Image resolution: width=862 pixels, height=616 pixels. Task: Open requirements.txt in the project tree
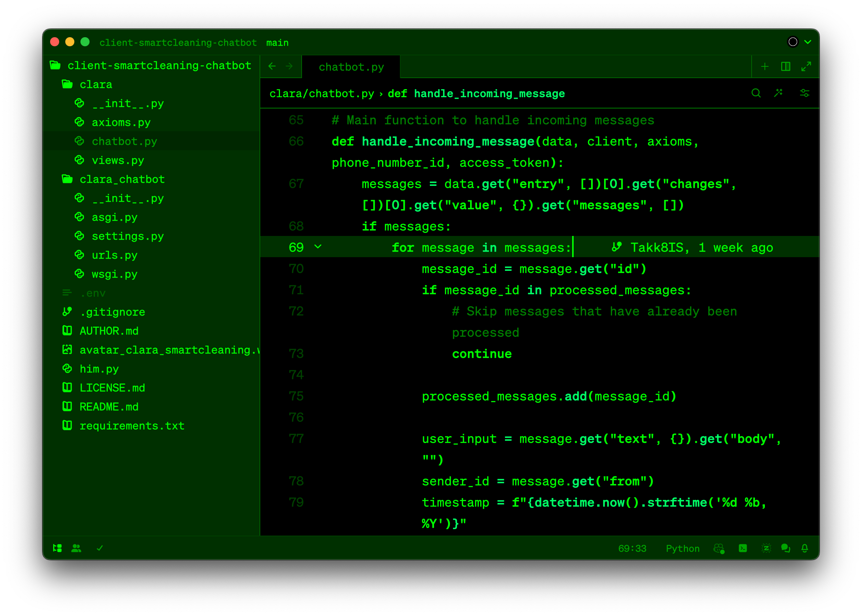tap(151, 426)
